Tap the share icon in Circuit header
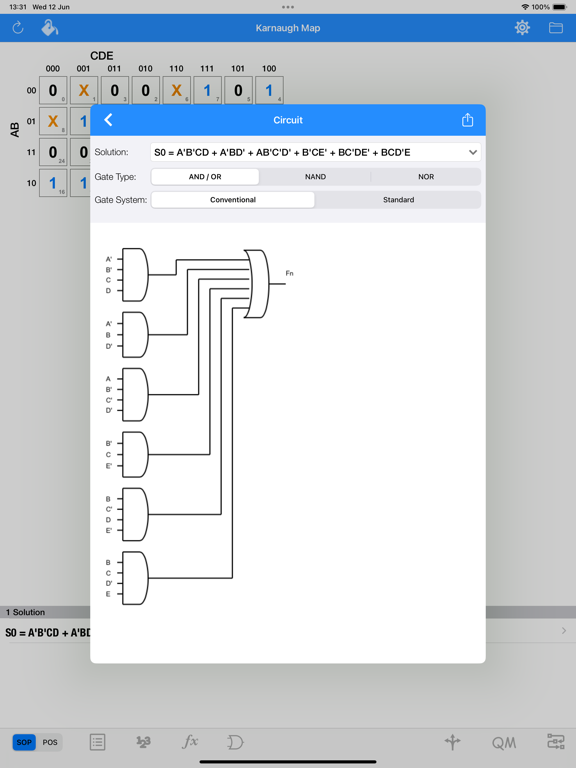 click(x=467, y=120)
